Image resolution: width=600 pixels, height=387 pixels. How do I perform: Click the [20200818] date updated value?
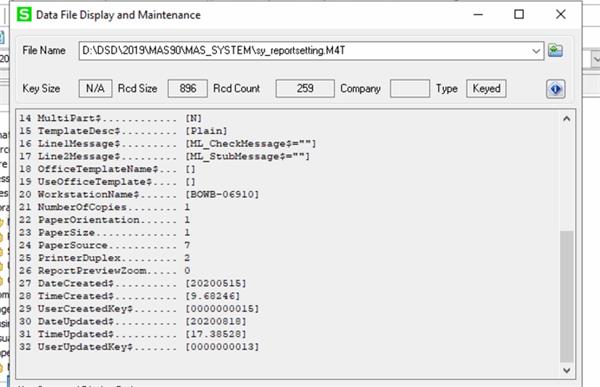pyautogui.click(x=216, y=321)
